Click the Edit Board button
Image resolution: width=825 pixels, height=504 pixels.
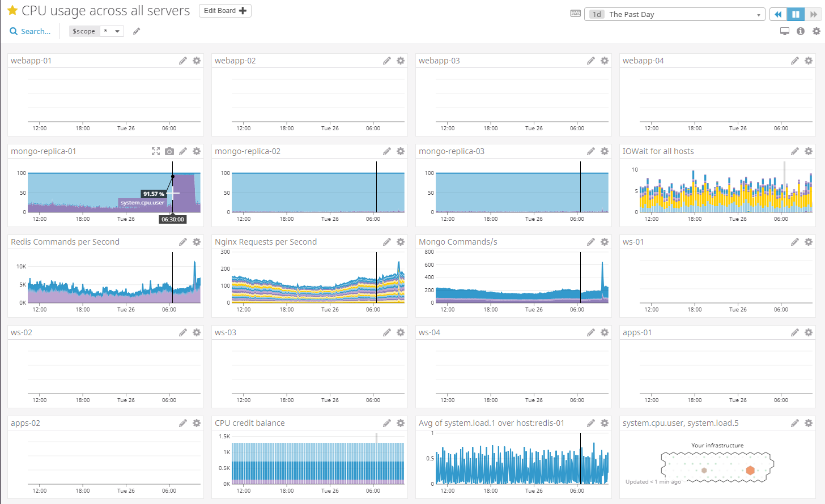pos(225,11)
